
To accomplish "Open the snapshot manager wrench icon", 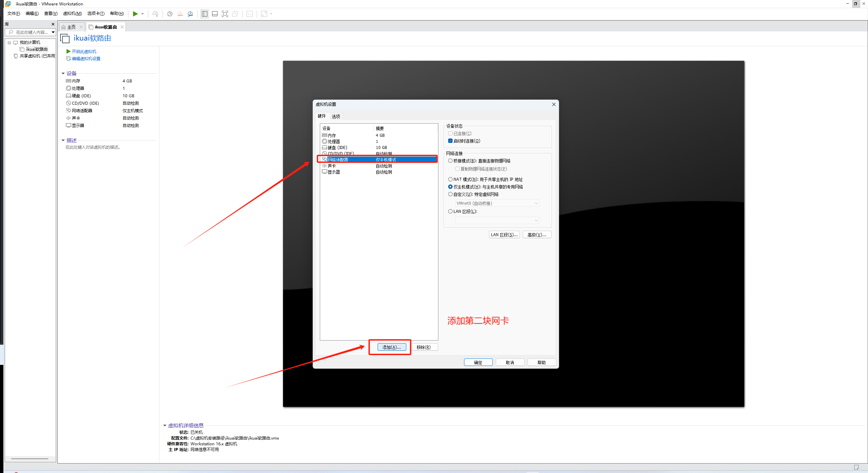I will [190, 14].
